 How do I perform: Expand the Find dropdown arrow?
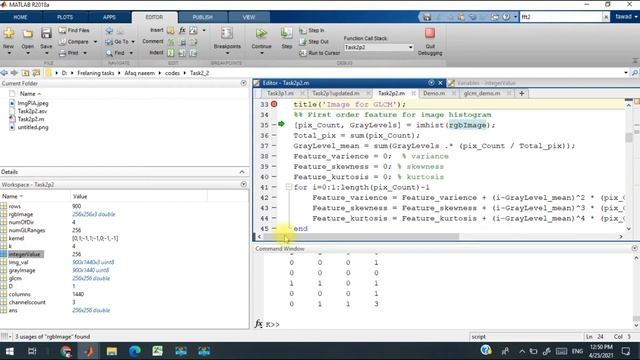pyautogui.click(x=131, y=53)
